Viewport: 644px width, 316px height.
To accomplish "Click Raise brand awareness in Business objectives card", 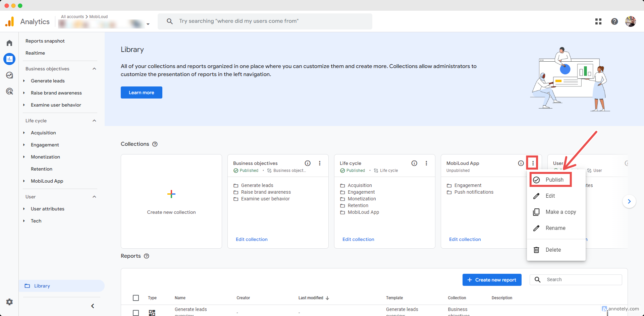I will pyautogui.click(x=266, y=192).
